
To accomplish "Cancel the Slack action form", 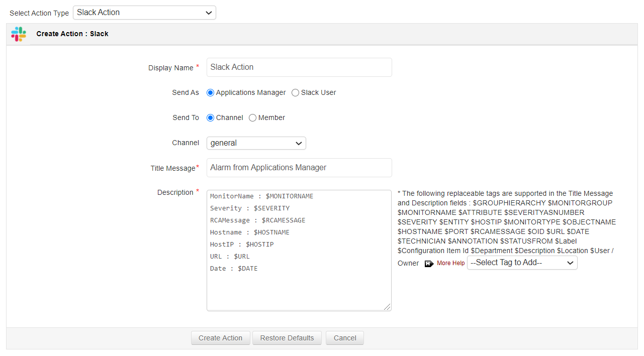I will (x=344, y=338).
